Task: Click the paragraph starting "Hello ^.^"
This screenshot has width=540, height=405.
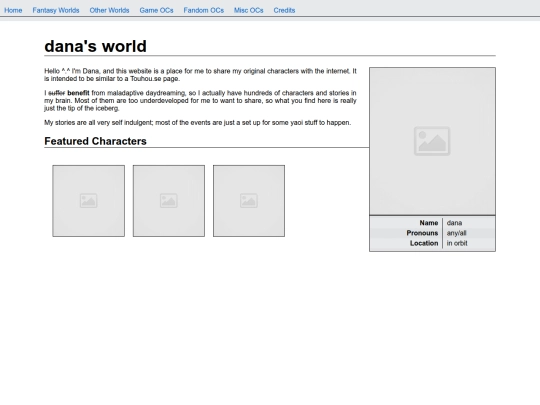Action: [x=200, y=75]
